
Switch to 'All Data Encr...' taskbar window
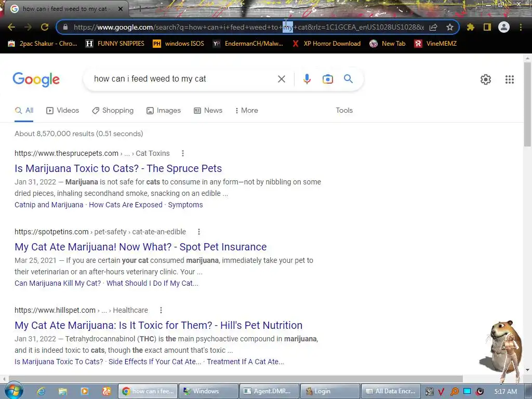pos(391,391)
